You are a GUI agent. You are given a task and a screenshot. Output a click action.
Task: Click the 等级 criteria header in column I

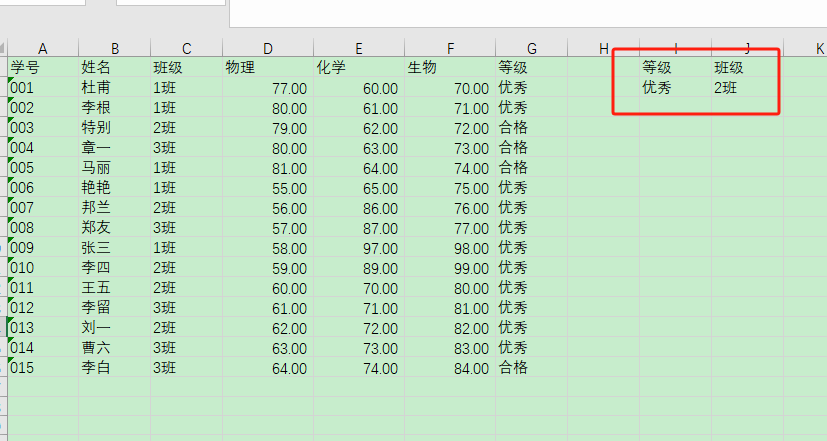pyautogui.click(x=675, y=67)
